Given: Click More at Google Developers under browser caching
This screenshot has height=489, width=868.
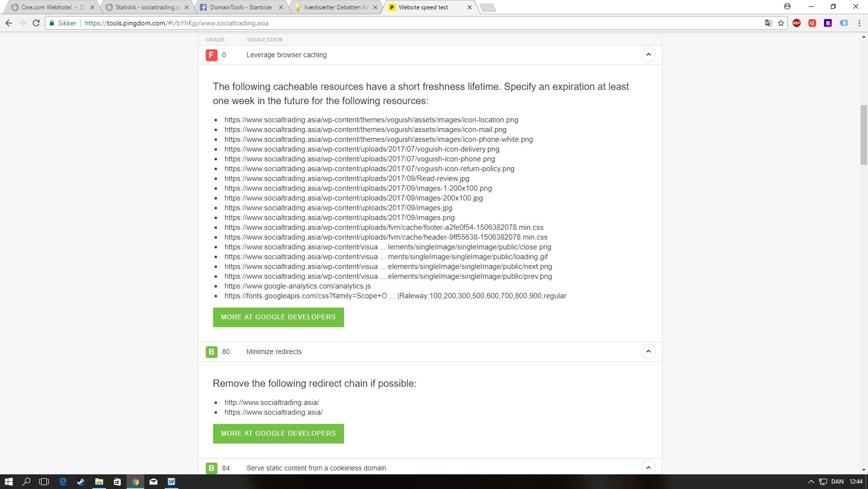Looking at the screenshot, I should click(278, 317).
